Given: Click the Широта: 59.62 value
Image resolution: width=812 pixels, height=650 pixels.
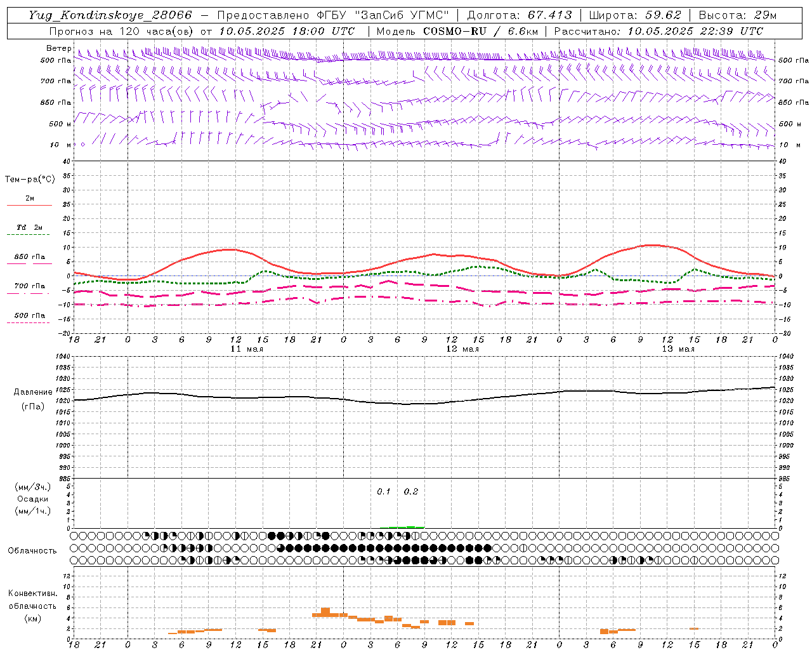Looking at the screenshot, I should [x=635, y=15].
